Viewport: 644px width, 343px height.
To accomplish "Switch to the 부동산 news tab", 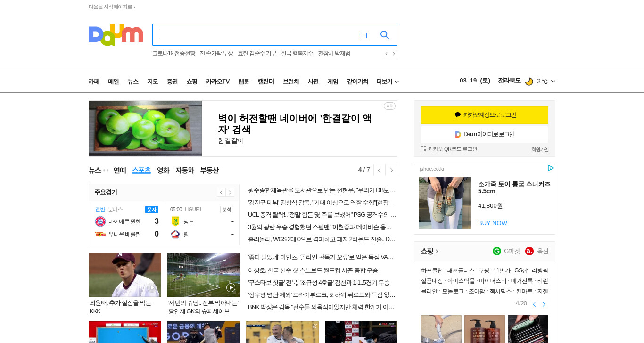I will 209,171.
